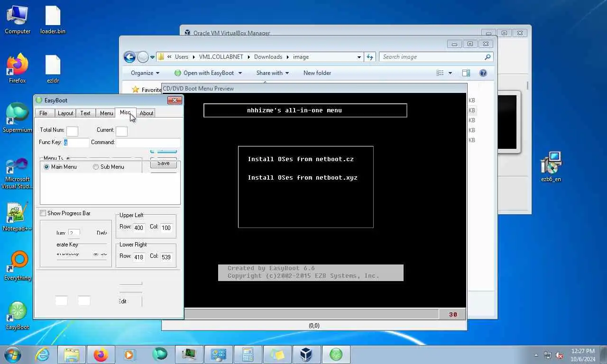Viewport: 607px width, 364px height.
Task: Click the search magnifier icon
Action: point(487,57)
